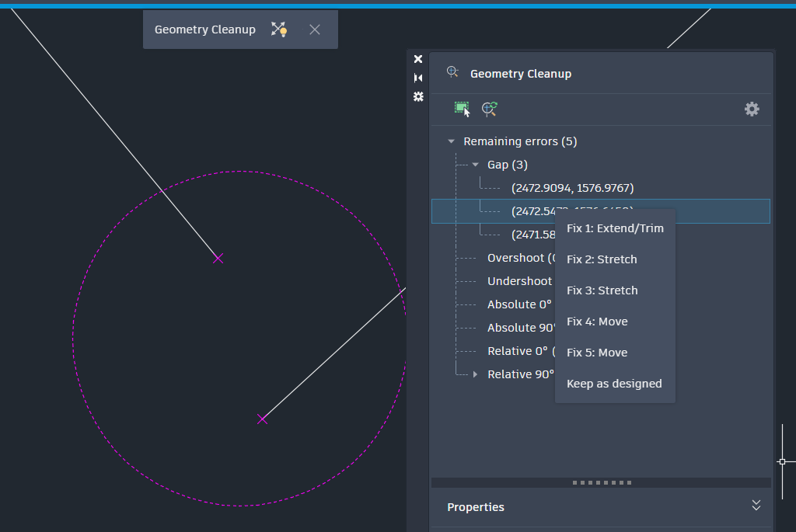Expand the Relative 90° node
The height and width of the screenshot is (532, 796).
[475, 374]
